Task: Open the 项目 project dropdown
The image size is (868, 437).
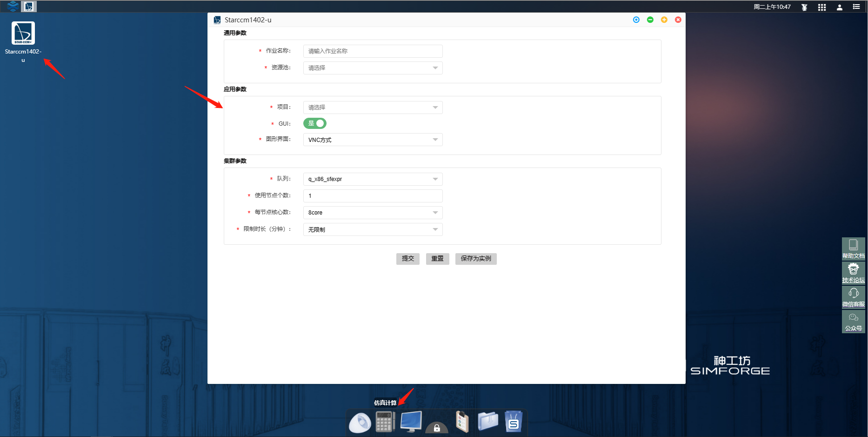Action: pyautogui.click(x=373, y=108)
